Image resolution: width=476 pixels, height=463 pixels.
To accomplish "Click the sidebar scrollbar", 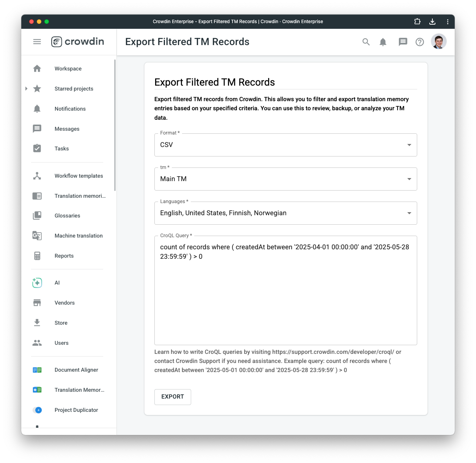I will coord(115,125).
